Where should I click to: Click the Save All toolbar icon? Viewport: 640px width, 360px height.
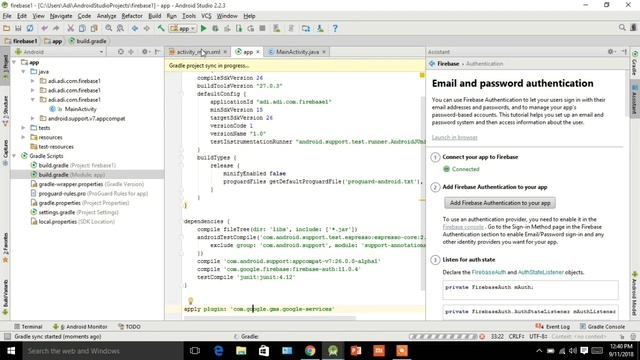(18, 28)
